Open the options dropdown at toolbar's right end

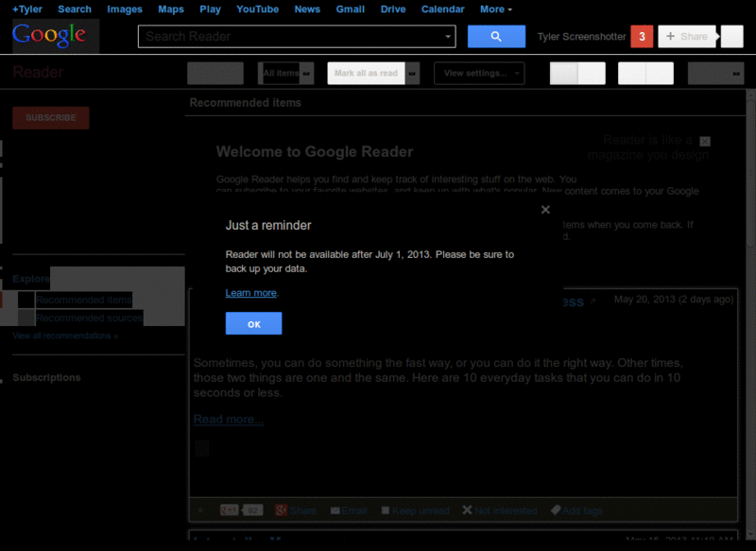coord(715,74)
